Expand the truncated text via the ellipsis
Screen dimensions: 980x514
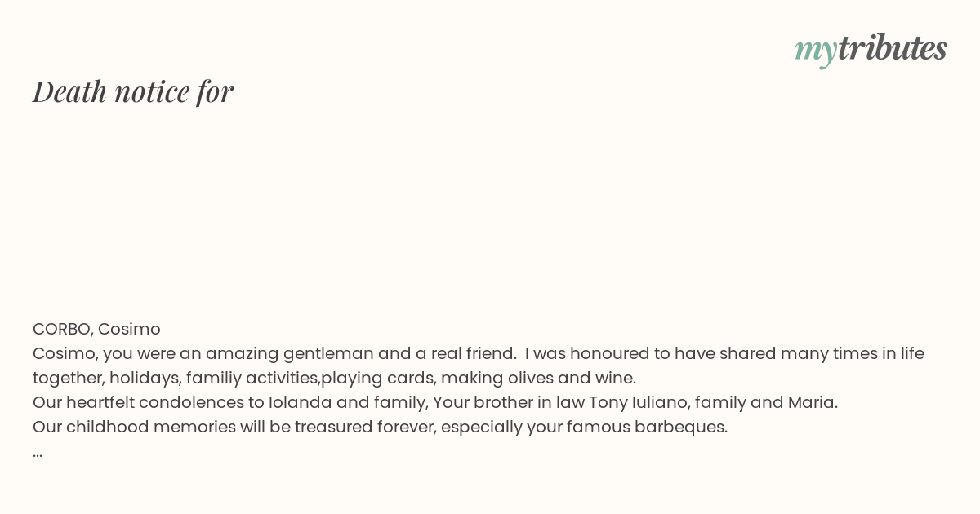[x=38, y=452]
